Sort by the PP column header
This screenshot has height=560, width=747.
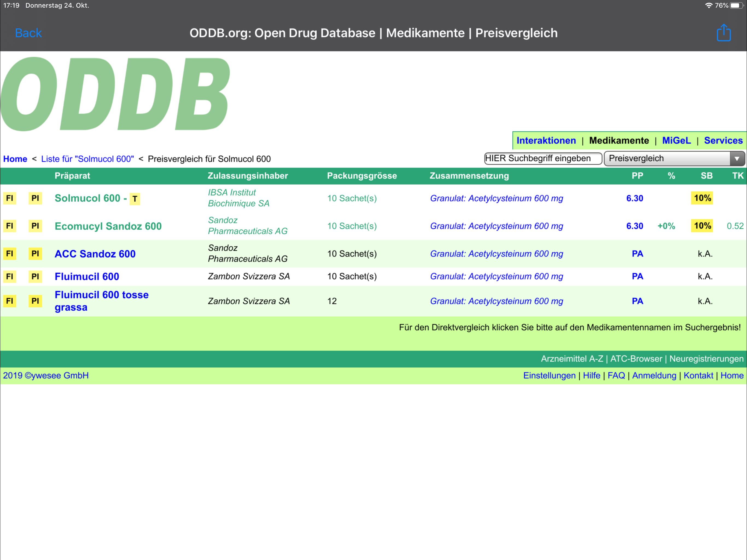tap(637, 176)
